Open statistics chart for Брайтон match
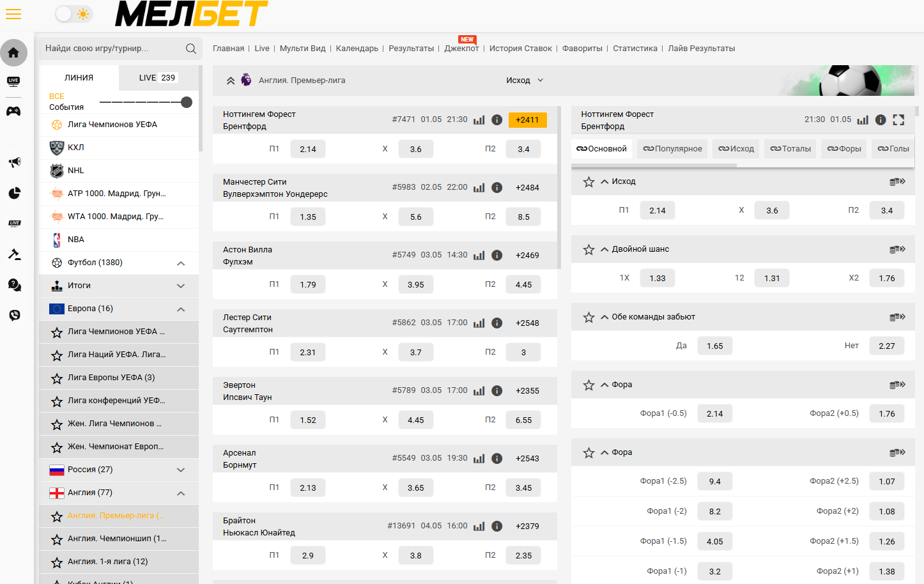 pyautogui.click(x=479, y=526)
